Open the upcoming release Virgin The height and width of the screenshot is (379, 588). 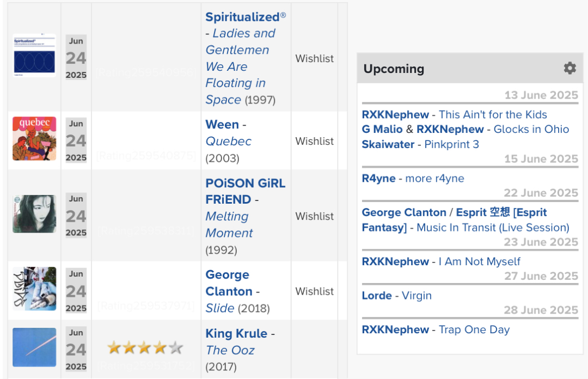416,296
